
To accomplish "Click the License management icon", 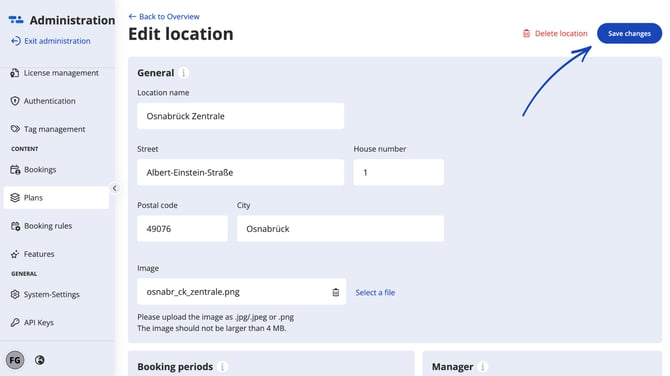I will (15, 73).
